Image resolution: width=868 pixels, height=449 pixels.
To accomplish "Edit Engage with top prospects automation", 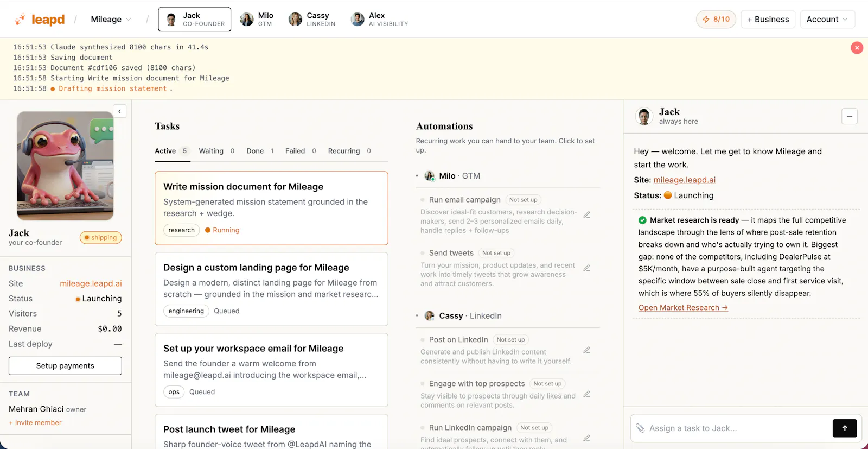I will pos(586,394).
